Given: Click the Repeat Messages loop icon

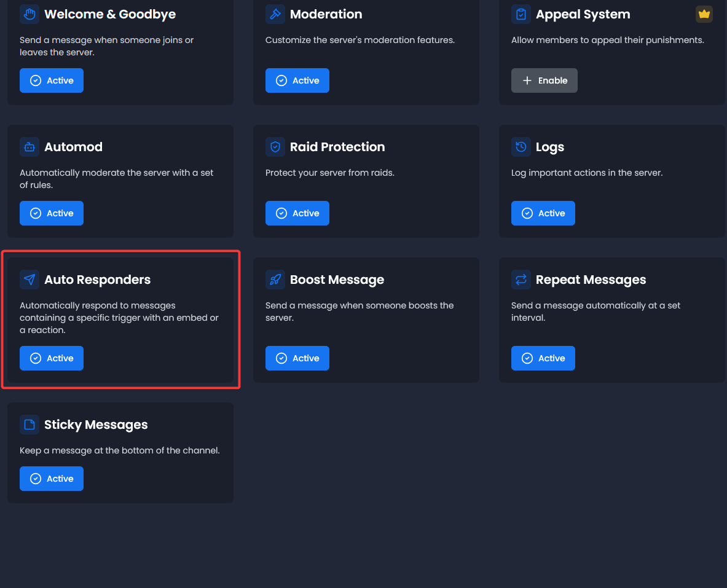Looking at the screenshot, I should (x=521, y=280).
